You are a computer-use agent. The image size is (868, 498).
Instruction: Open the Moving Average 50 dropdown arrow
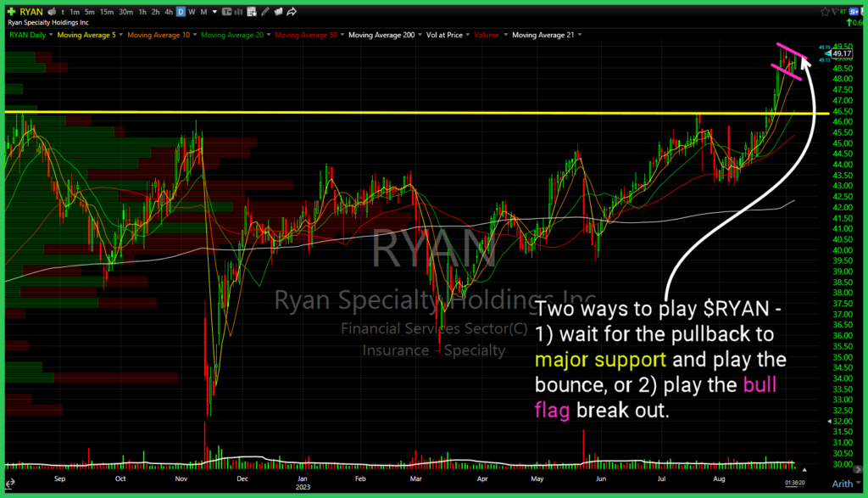[x=342, y=35]
